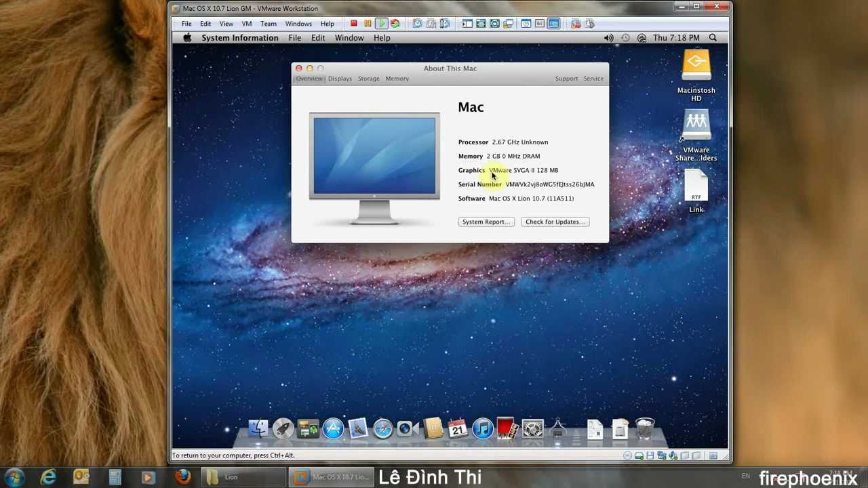Click the VMware red Power Off button

pyautogui.click(x=353, y=24)
